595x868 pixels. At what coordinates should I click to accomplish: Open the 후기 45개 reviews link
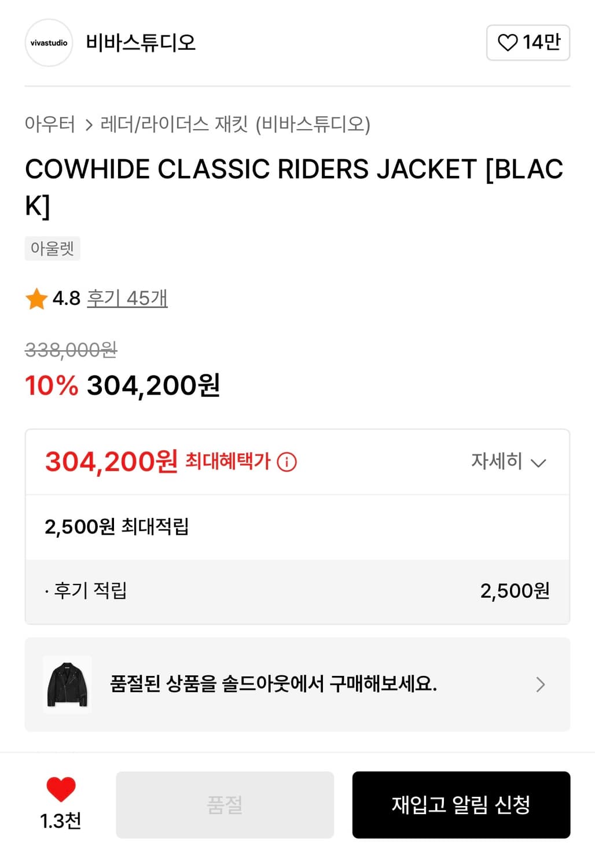(x=127, y=298)
